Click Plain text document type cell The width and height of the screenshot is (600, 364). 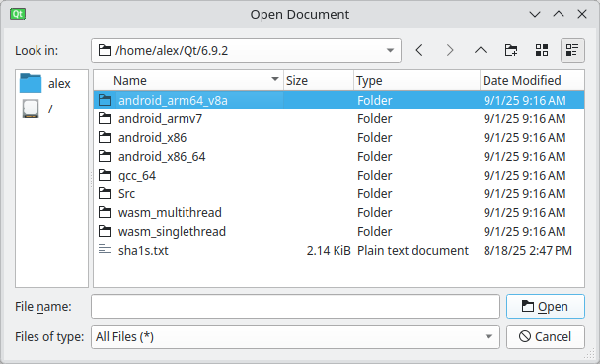pos(412,250)
